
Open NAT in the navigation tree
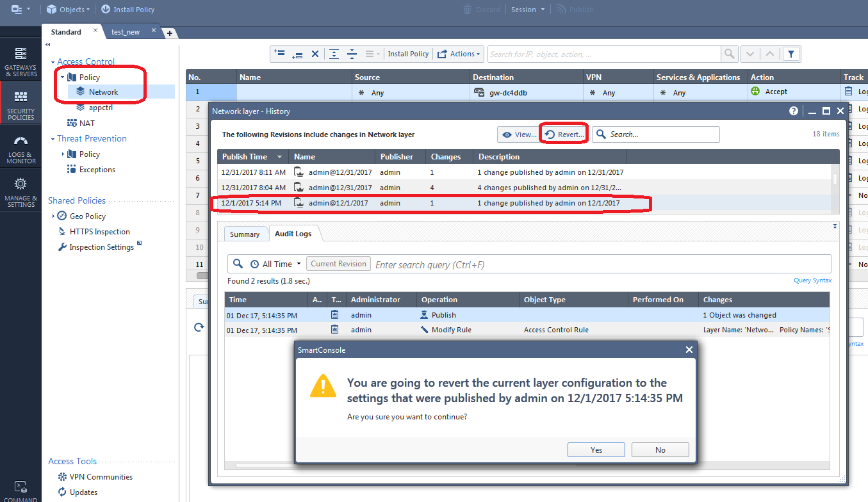87,123
